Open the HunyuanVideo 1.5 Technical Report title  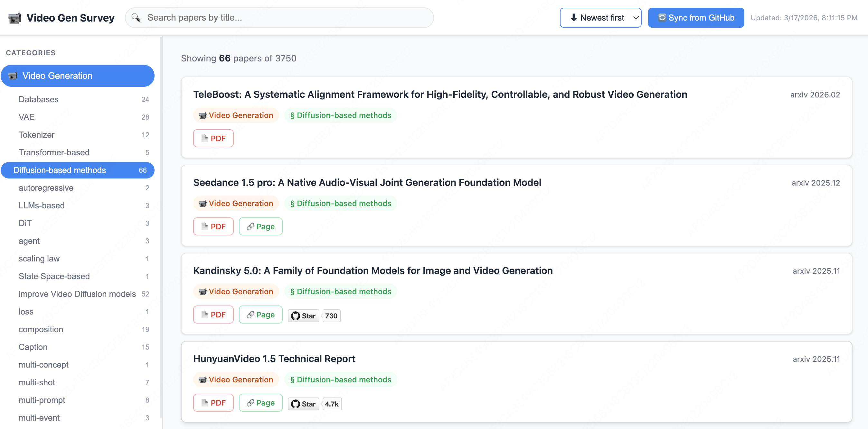(274, 359)
